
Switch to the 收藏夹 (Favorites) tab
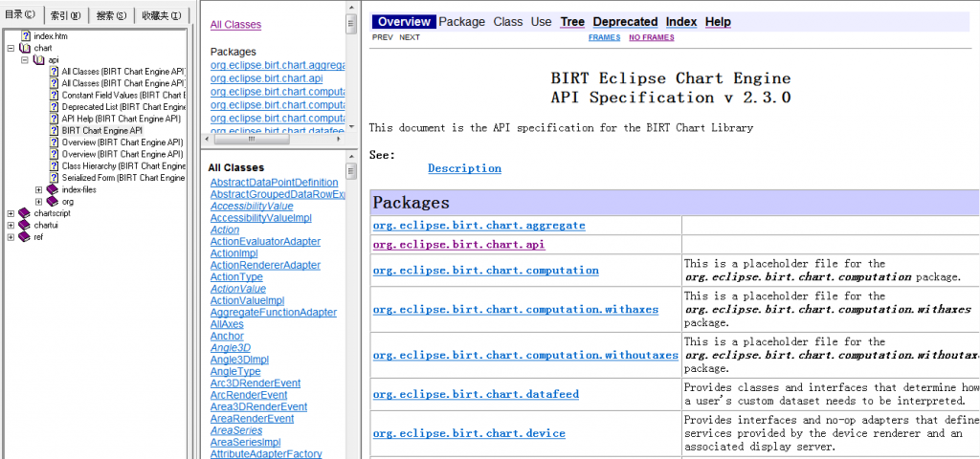click(x=161, y=15)
